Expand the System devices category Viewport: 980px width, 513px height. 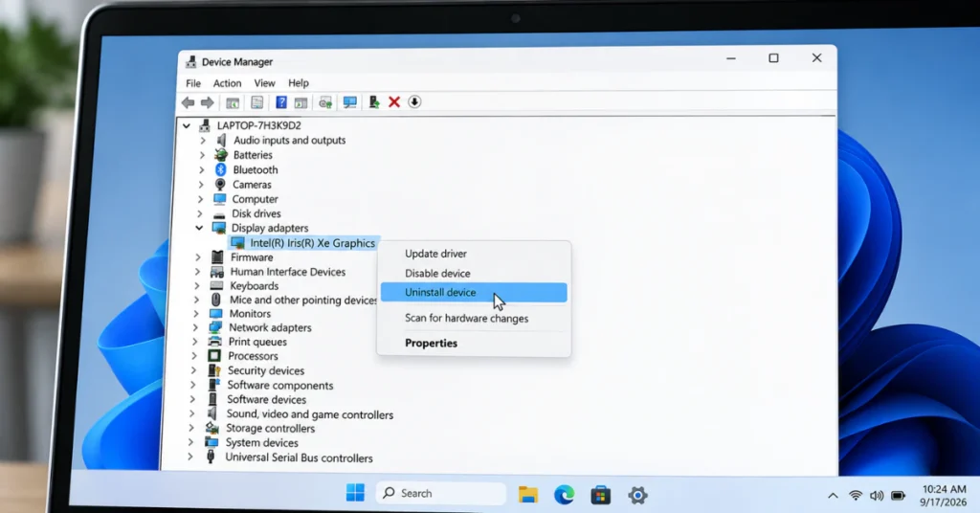(190, 442)
